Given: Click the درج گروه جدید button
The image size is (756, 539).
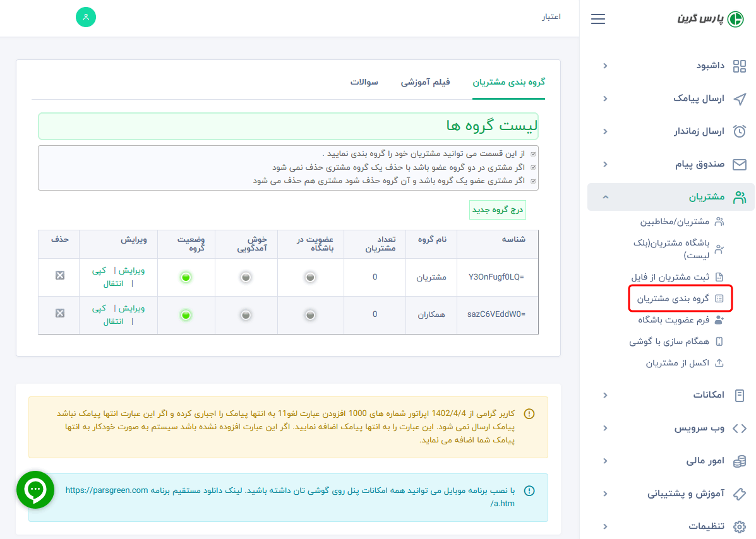Looking at the screenshot, I should 497,209.
